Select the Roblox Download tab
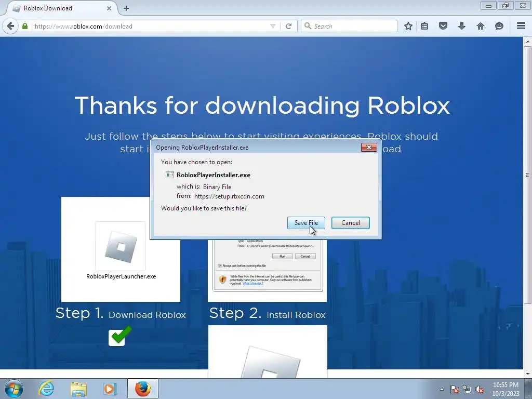Image resolution: width=532 pixels, height=399 pixels. tap(61, 8)
